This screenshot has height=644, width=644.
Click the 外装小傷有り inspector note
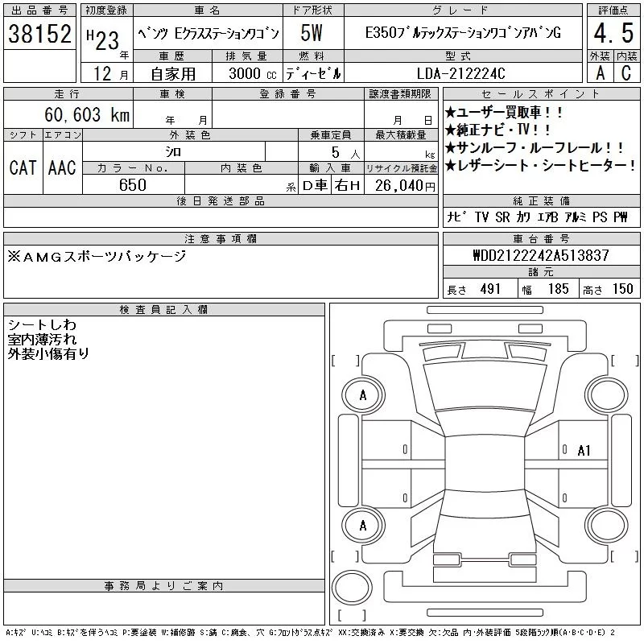point(48,353)
